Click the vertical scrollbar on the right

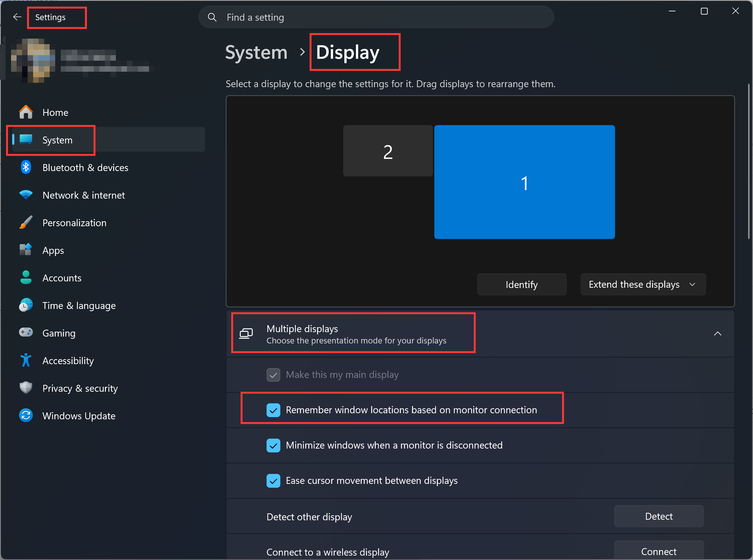click(x=749, y=161)
